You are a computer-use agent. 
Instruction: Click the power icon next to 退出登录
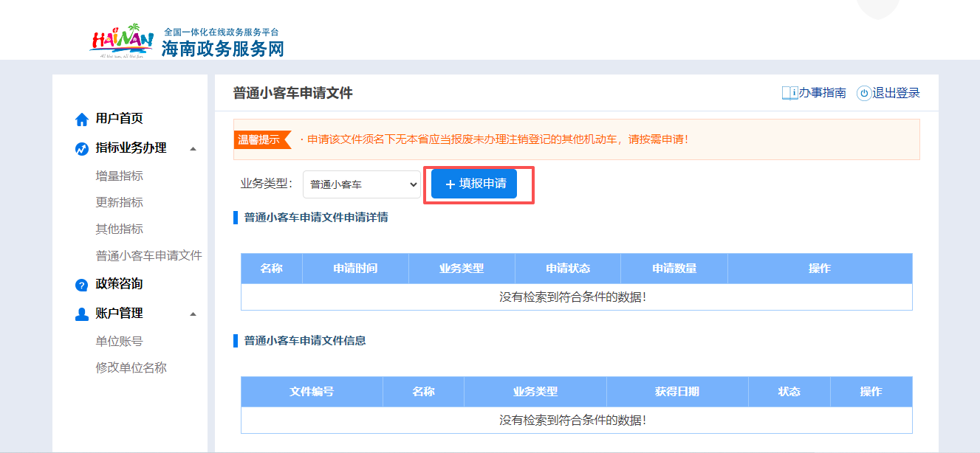pos(864,94)
